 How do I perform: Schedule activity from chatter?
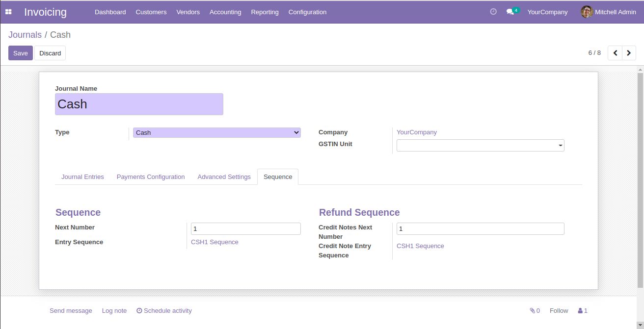(164, 310)
